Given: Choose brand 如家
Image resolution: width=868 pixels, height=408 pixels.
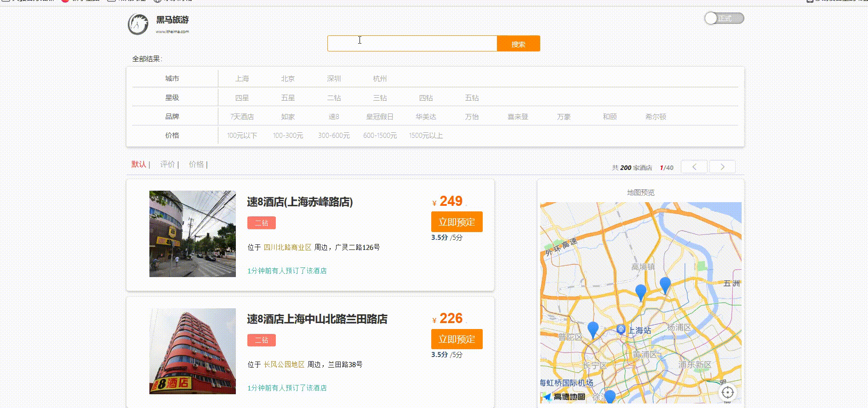Looking at the screenshot, I should coord(288,117).
